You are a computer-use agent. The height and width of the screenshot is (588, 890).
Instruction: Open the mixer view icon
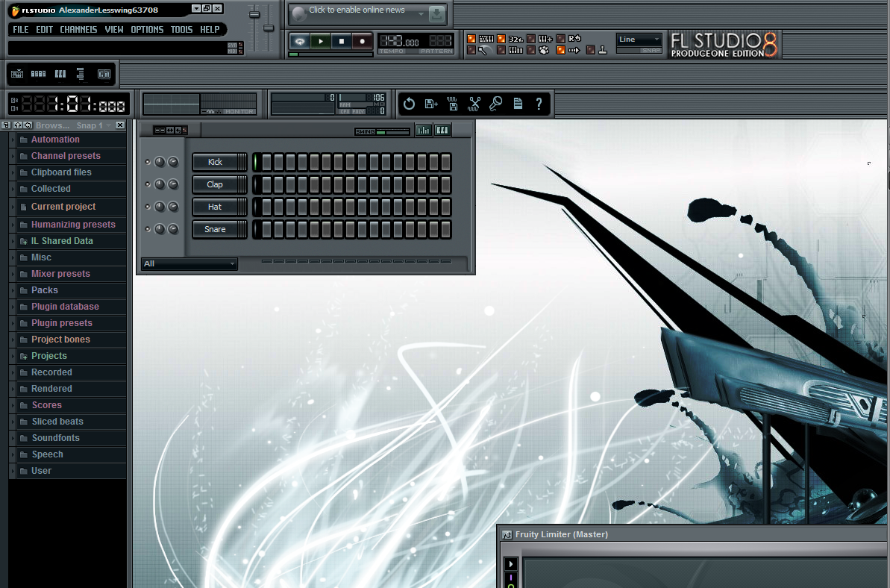[104, 74]
